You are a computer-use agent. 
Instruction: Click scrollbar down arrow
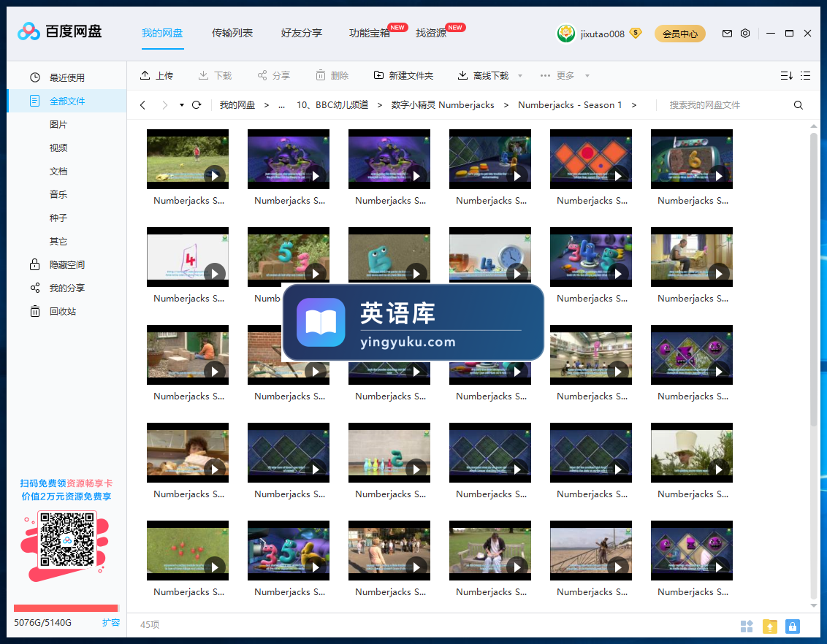tap(813, 606)
